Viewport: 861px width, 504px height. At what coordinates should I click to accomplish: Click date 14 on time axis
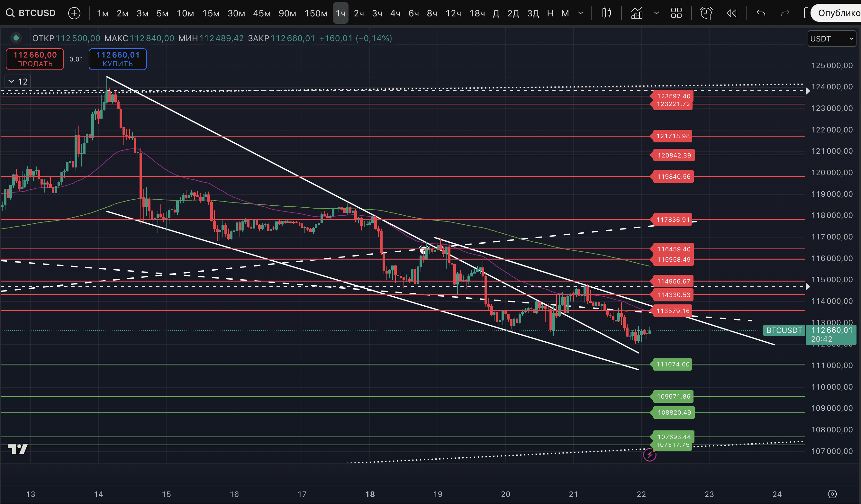point(98,494)
